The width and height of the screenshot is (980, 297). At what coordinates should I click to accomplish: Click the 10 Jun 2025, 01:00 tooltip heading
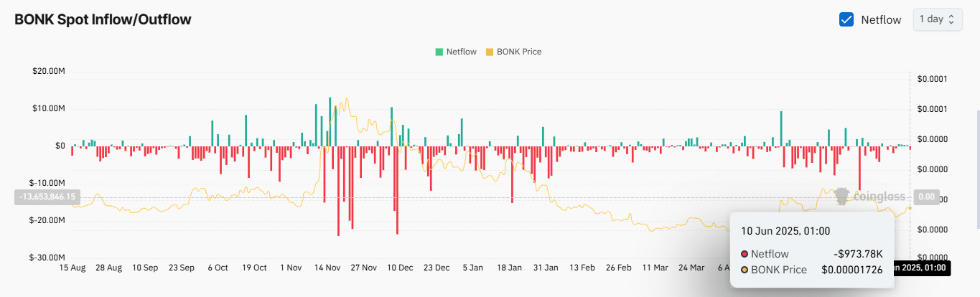pos(785,231)
